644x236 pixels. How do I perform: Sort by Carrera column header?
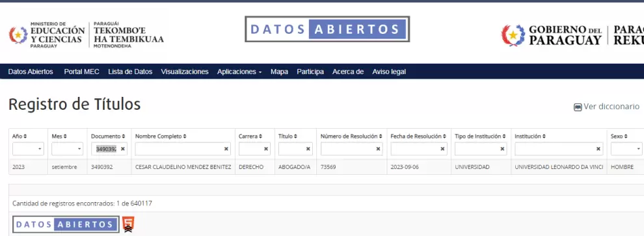(250, 137)
